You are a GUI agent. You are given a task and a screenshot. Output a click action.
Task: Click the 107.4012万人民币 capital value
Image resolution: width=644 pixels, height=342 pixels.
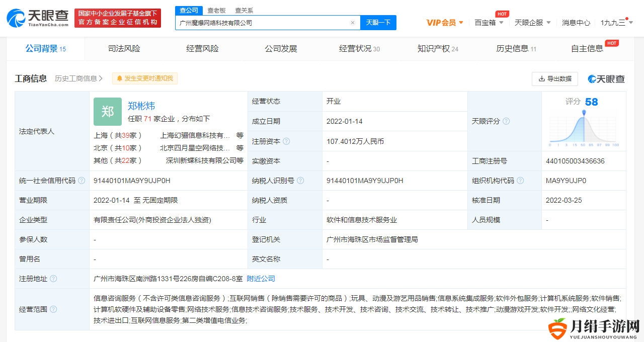355,141
